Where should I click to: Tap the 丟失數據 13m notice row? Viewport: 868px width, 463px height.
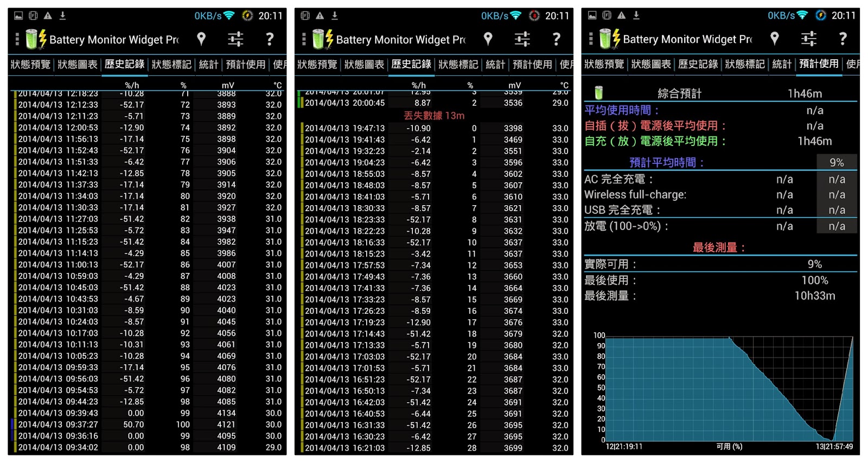point(434,115)
